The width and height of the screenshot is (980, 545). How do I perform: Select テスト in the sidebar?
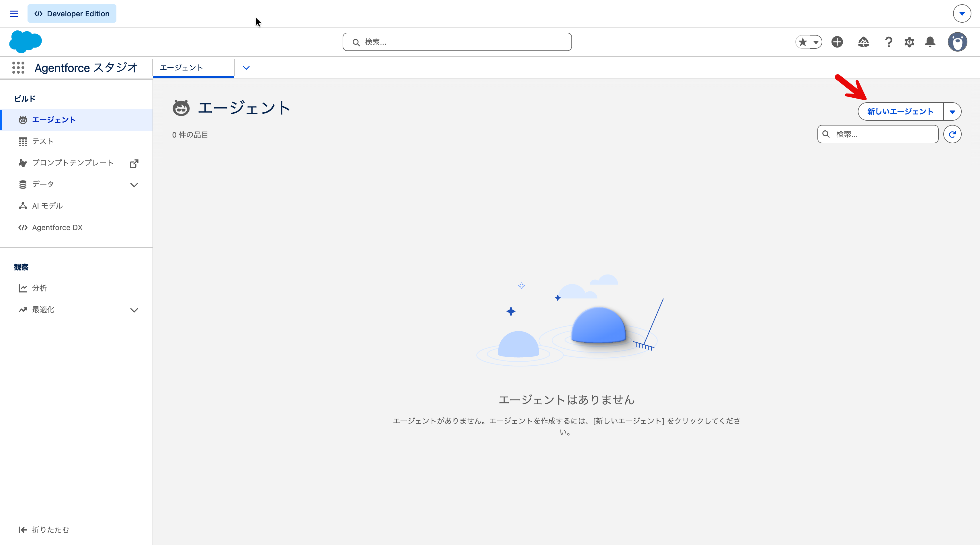43,142
